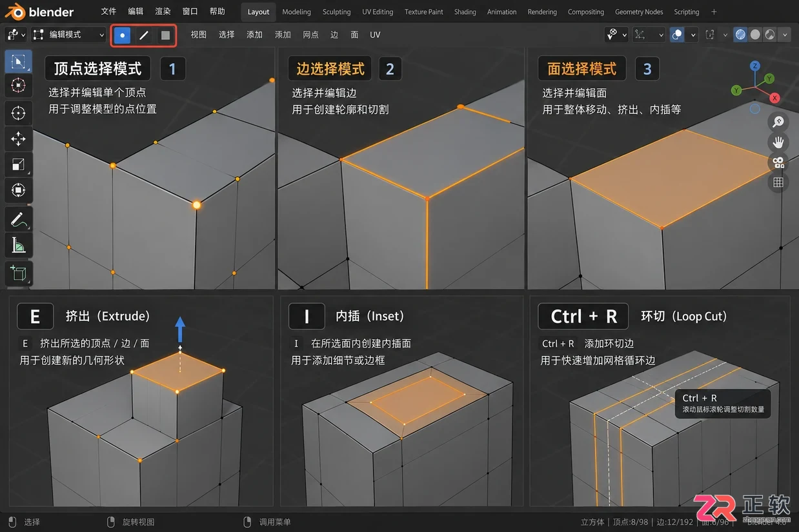Open the 窗口 menu
The width and height of the screenshot is (799, 532).
(x=190, y=12)
